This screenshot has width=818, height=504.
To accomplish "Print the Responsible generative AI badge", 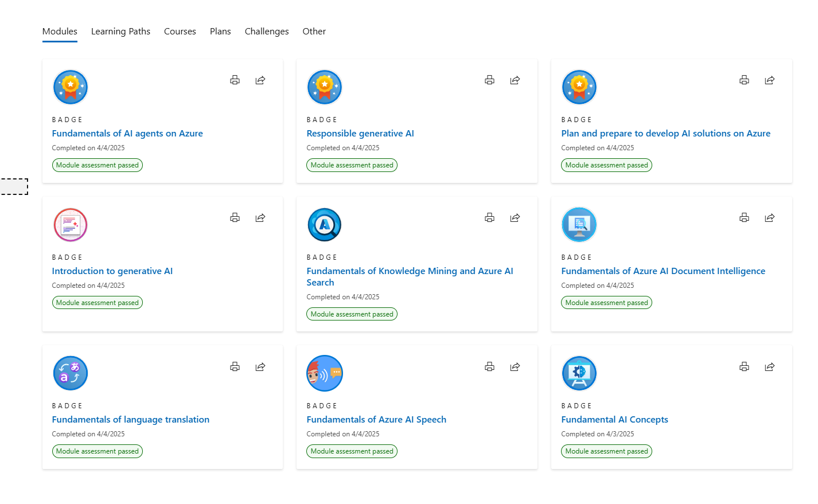I will point(489,80).
